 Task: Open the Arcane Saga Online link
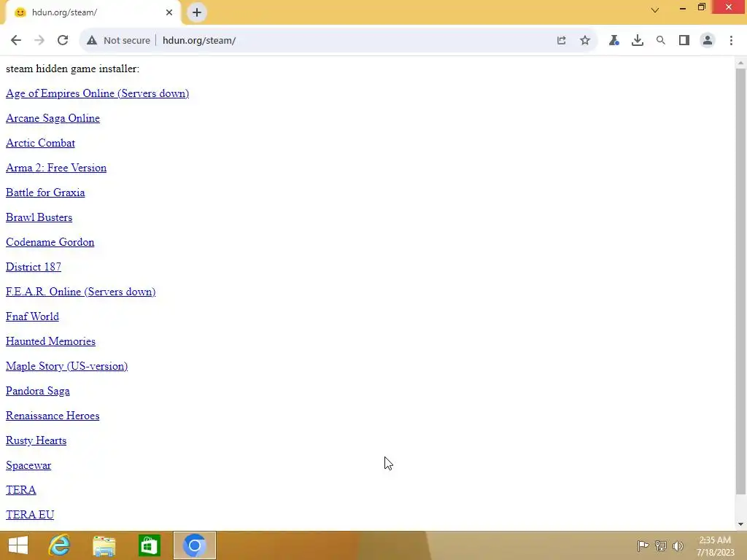(x=53, y=118)
